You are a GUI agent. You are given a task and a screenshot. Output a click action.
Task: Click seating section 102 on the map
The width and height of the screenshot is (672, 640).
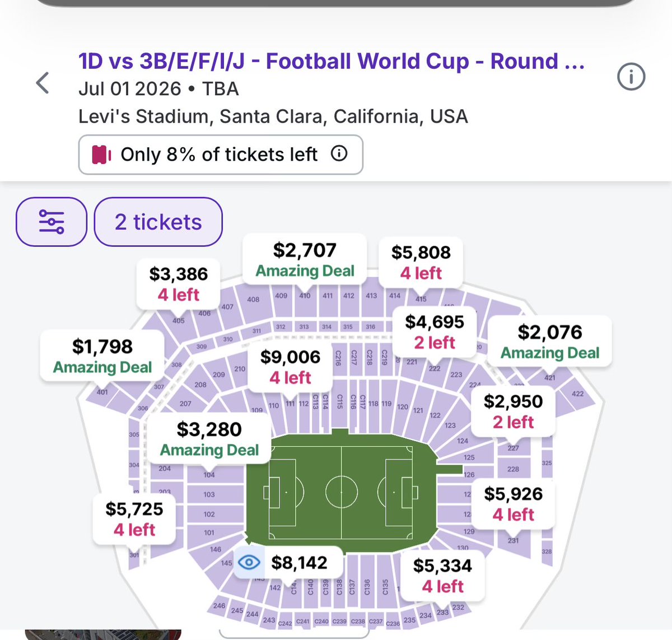[209, 514]
